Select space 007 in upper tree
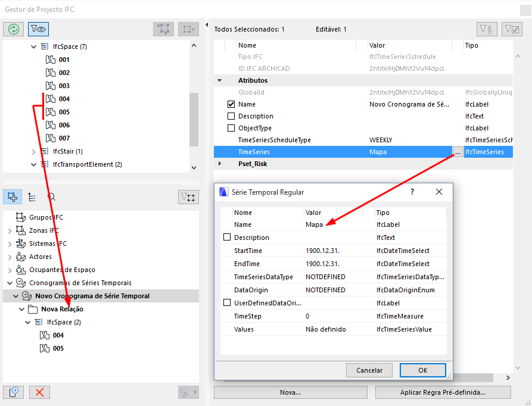 point(64,138)
